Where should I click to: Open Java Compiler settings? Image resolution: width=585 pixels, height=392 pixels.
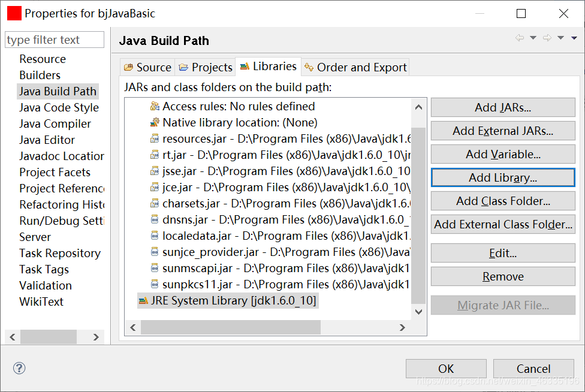click(x=55, y=123)
